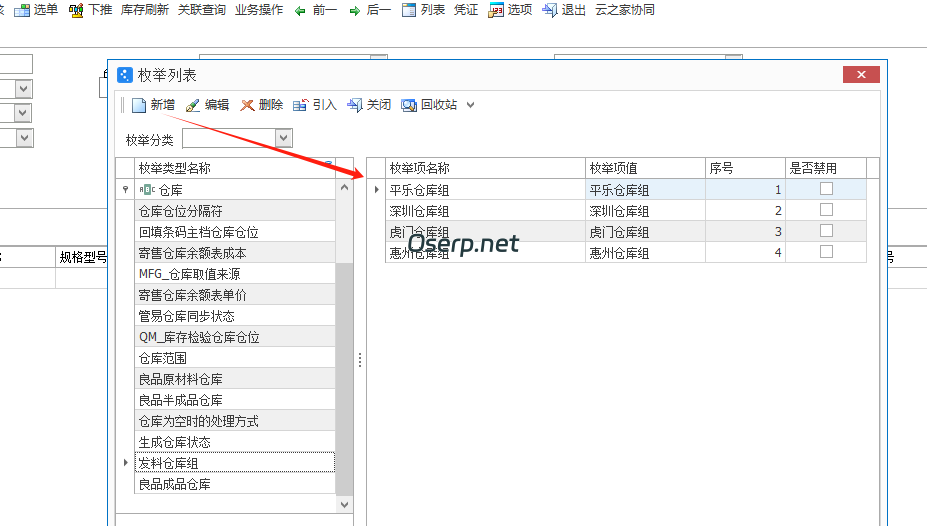Screen dimensions: 927x526
Task: Click the 是否禁用 column header
Action: coord(826,168)
